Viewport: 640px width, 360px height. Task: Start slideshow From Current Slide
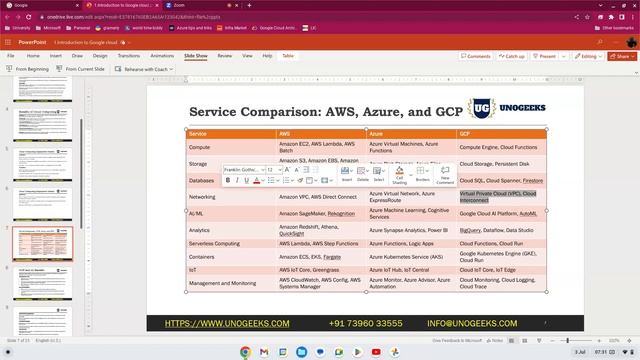pos(80,69)
